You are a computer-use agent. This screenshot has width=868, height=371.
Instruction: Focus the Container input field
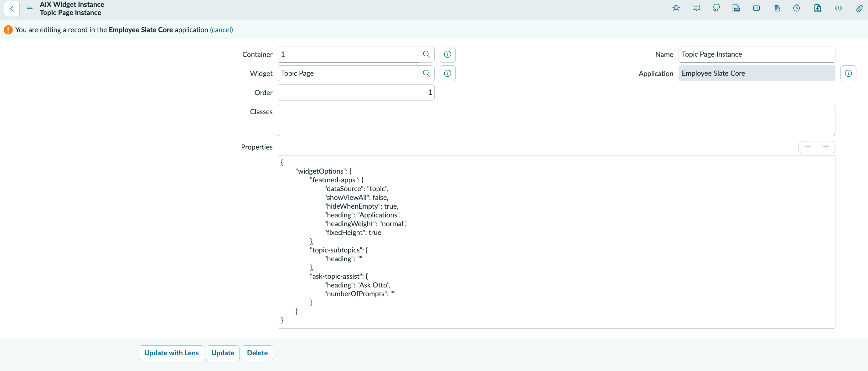point(348,54)
